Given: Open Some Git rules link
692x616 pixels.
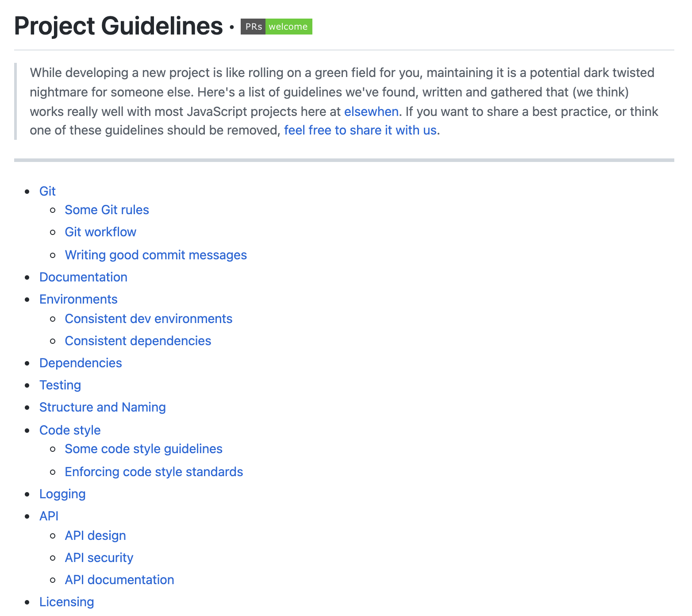Looking at the screenshot, I should (107, 210).
